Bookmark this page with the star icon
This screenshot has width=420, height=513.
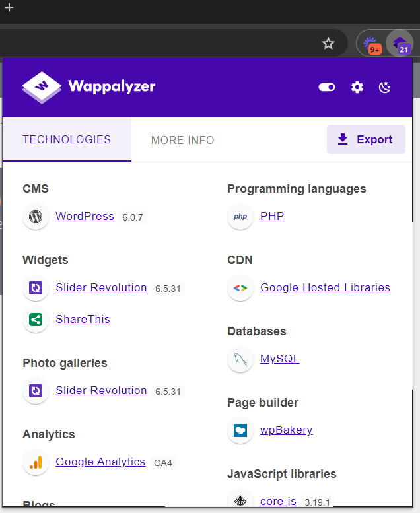[328, 43]
